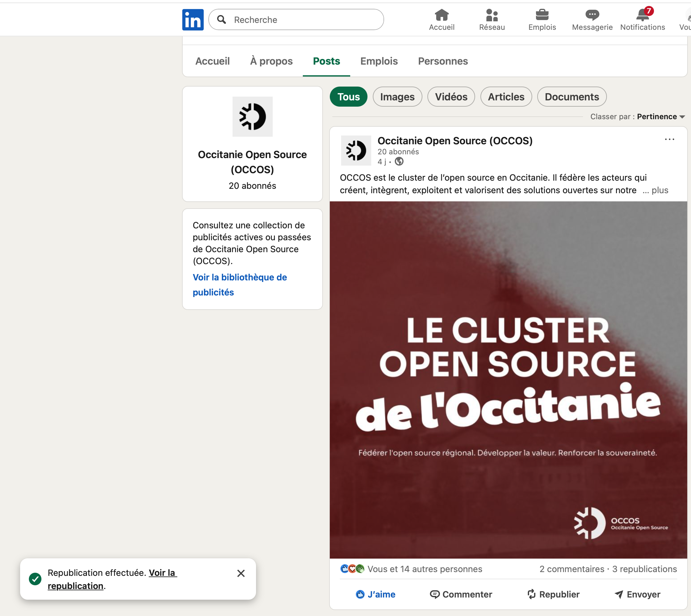Click the OCCOS avatar in the post header

click(x=356, y=151)
